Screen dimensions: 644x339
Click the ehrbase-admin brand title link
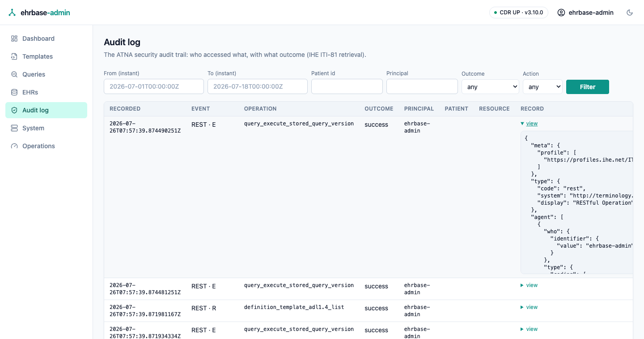click(x=45, y=13)
